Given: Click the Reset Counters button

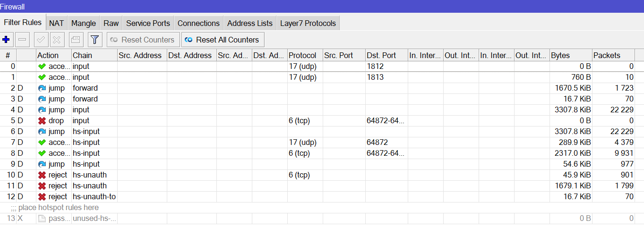Looking at the screenshot, I should coord(143,40).
